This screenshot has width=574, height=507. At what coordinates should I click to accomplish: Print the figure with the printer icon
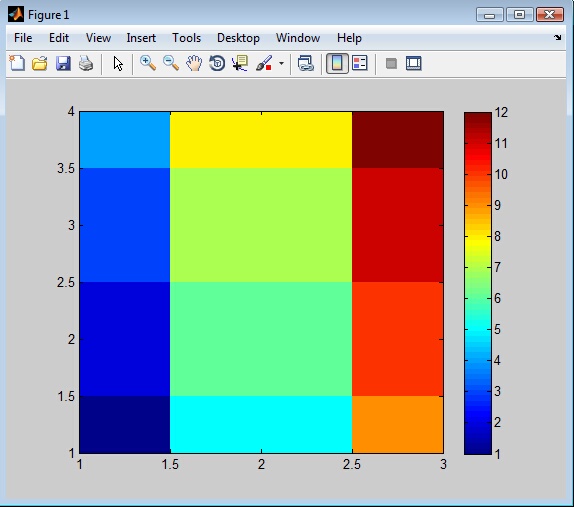pos(86,63)
